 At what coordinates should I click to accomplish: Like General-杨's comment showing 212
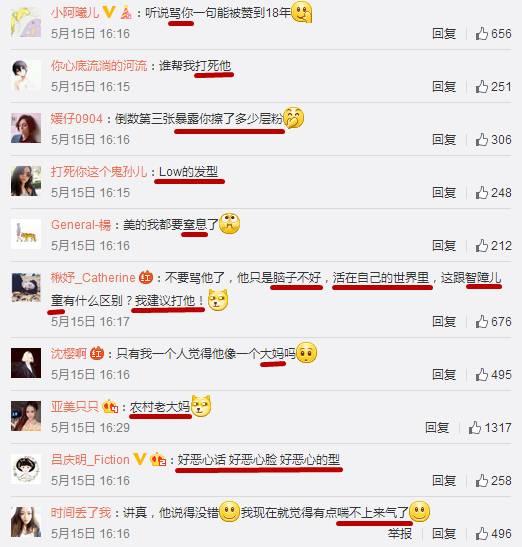coord(482,246)
